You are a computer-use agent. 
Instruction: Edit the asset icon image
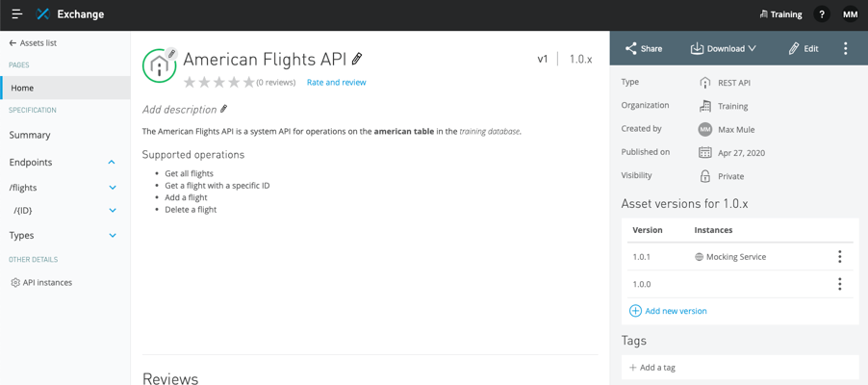[171, 54]
